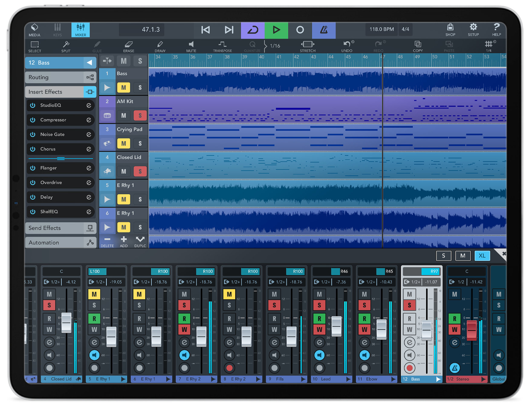Open the Transpose function
532x409 pixels.
click(222, 46)
